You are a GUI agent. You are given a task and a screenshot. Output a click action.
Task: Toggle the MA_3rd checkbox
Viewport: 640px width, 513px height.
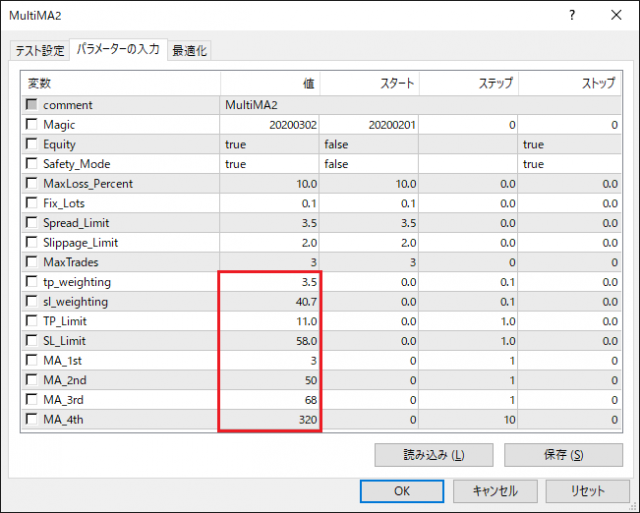pos(31,399)
